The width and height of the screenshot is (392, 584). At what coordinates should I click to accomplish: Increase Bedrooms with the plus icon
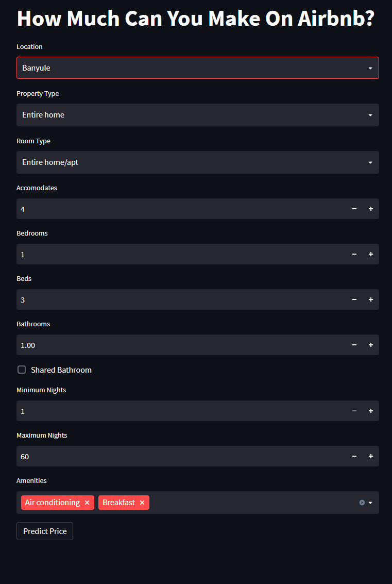click(370, 254)
